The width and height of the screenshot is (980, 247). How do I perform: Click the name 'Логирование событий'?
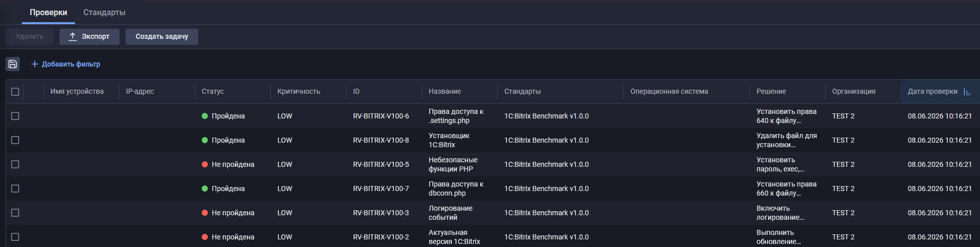(450, 213)
